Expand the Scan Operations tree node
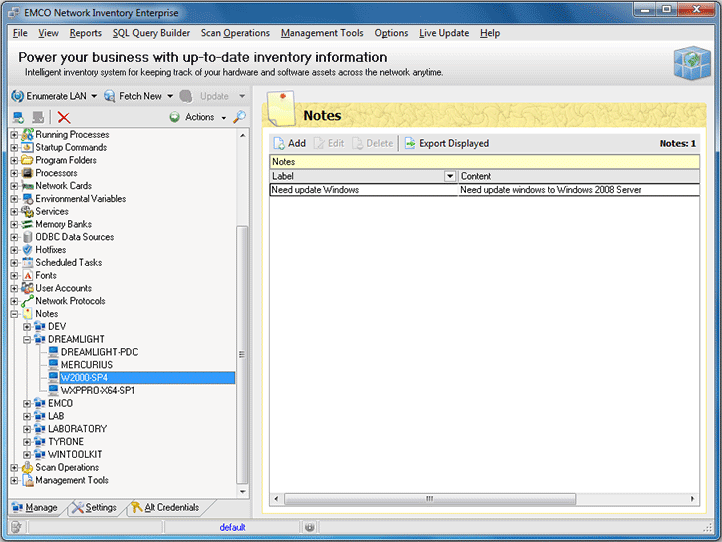This screenshot has width=722, height=542. point(14,467)
